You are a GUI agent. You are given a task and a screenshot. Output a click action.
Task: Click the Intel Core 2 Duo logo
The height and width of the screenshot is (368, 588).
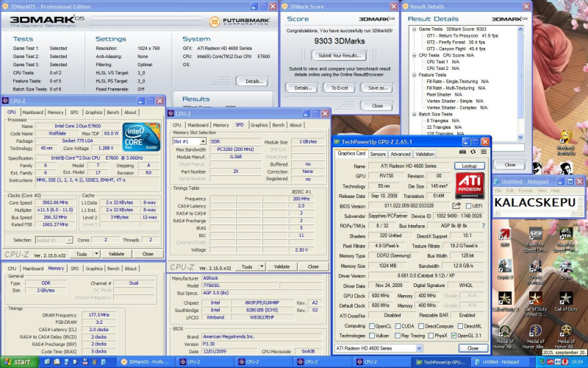click(x=140, y=135)
